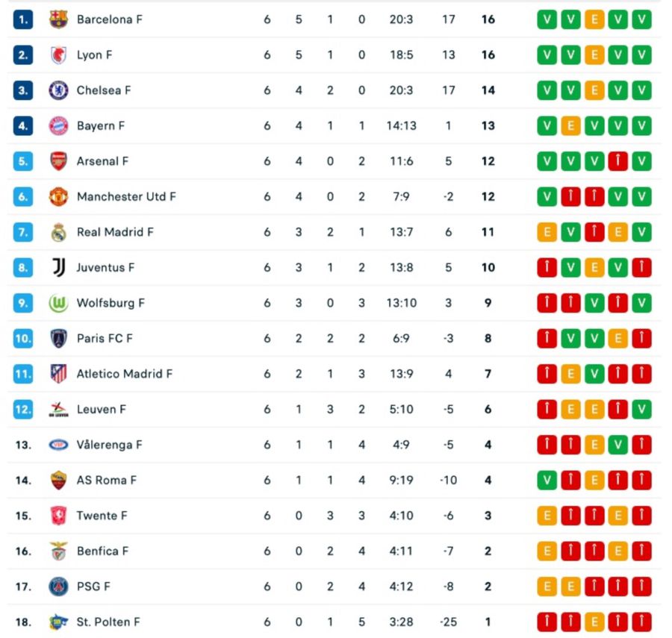Click Bayern's orange draw form badge
This screenshot has height=638, width=672.
[x=571, y=126]
